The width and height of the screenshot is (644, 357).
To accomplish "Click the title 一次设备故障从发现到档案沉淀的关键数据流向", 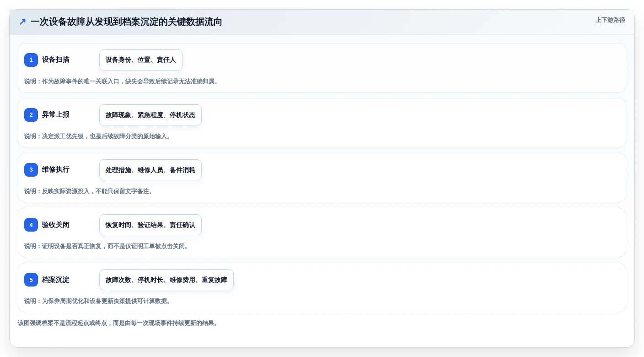I will 126,22.
